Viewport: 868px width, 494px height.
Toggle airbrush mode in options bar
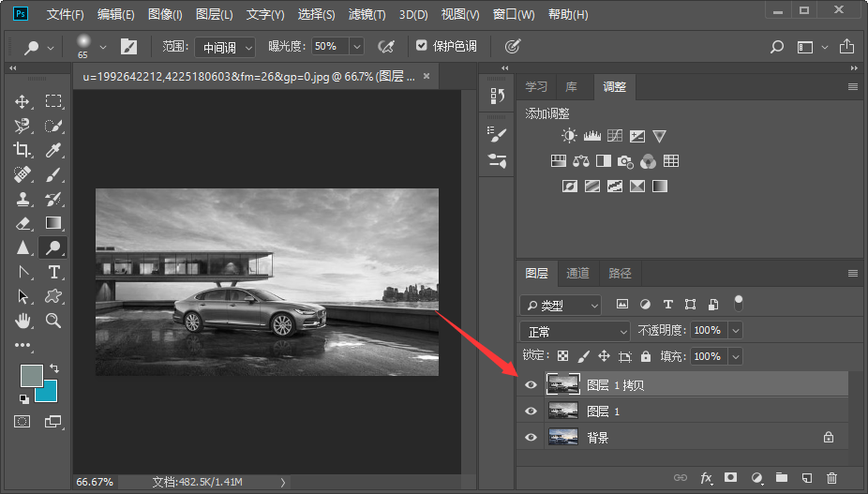(386, 47)
